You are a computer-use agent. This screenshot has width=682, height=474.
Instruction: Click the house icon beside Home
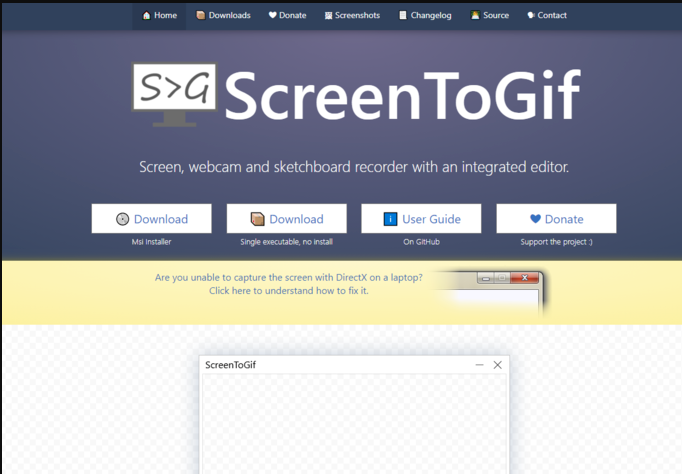point(147,15)
